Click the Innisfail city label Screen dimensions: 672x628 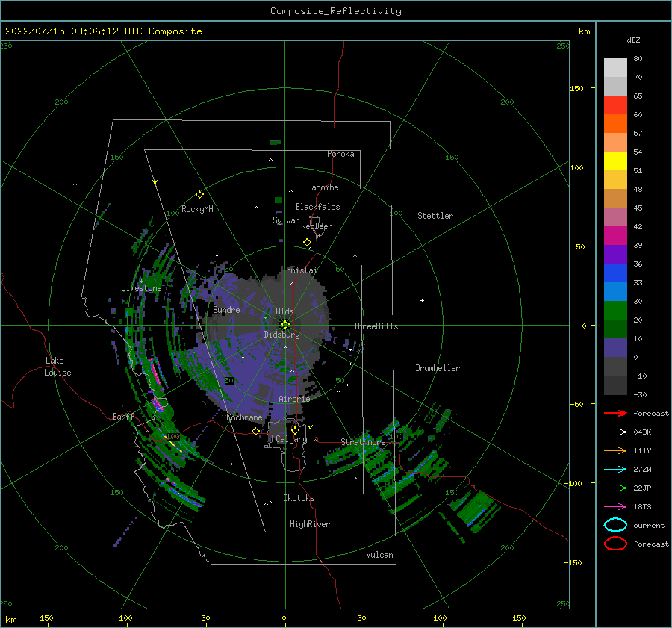(x=302, y=270)
